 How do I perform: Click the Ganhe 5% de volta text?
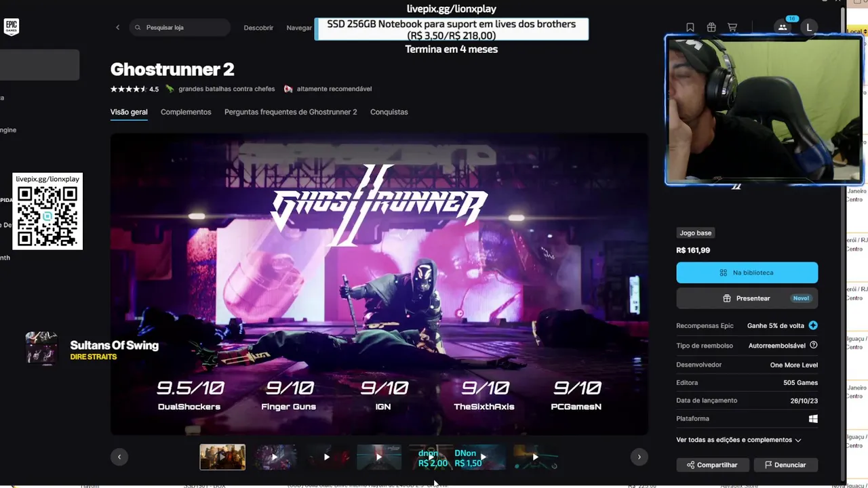point(776,325)
